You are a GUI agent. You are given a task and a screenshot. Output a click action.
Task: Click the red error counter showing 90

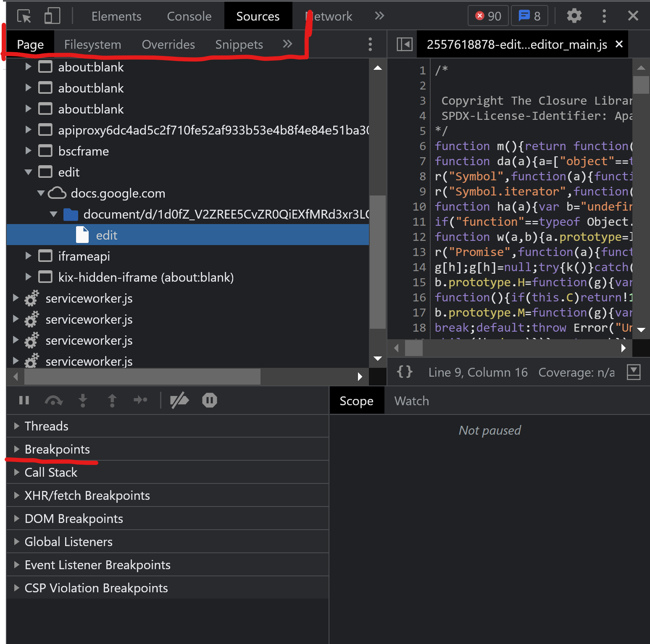[488, 16]
